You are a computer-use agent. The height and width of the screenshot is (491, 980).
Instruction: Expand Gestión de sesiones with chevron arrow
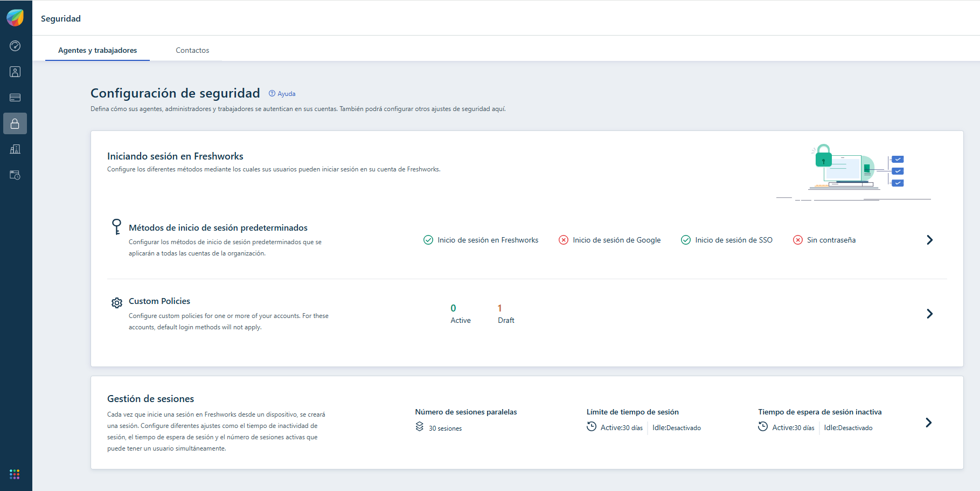click(x=928, y=423)
